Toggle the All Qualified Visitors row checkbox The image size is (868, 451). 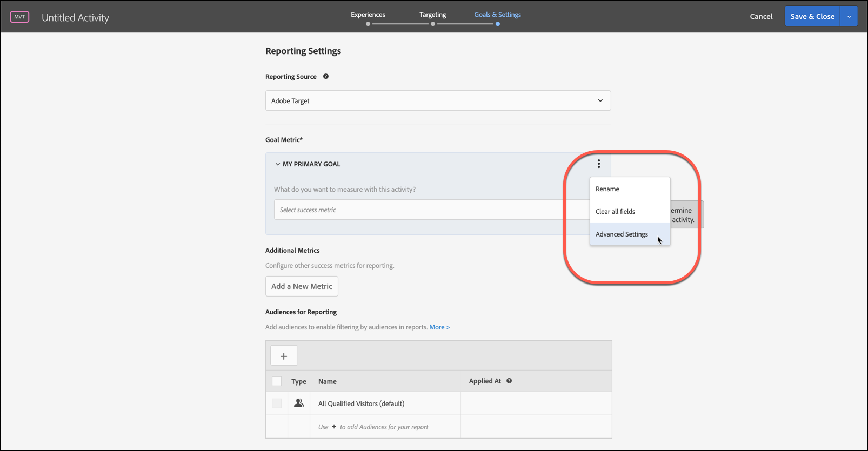tap(277, 403)
